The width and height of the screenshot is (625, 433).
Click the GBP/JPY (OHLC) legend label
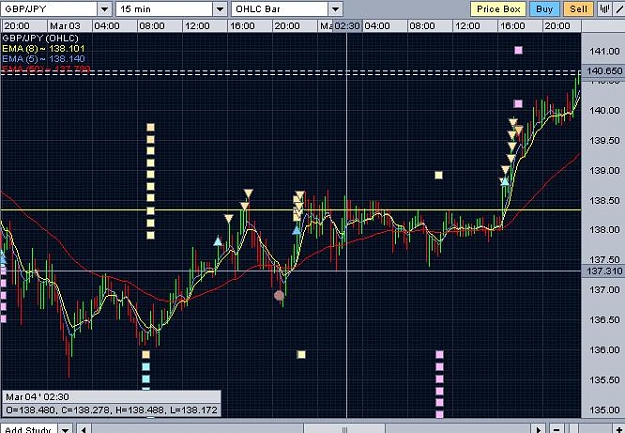click(40, 38)
